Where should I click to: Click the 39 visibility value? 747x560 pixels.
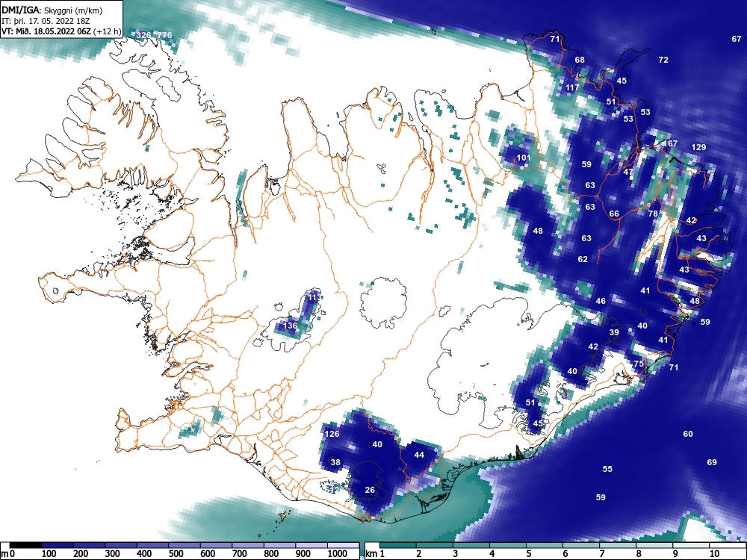tap(614, 332)
